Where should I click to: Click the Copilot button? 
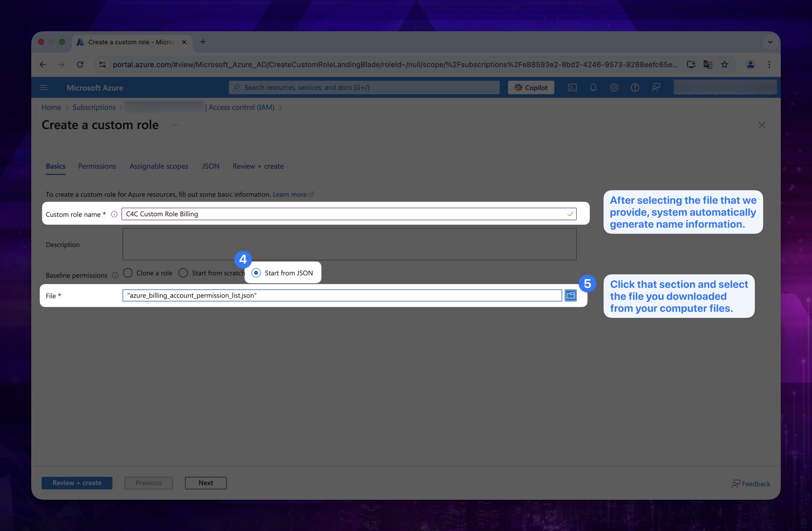pyautogui.click(x=531, y=88)
